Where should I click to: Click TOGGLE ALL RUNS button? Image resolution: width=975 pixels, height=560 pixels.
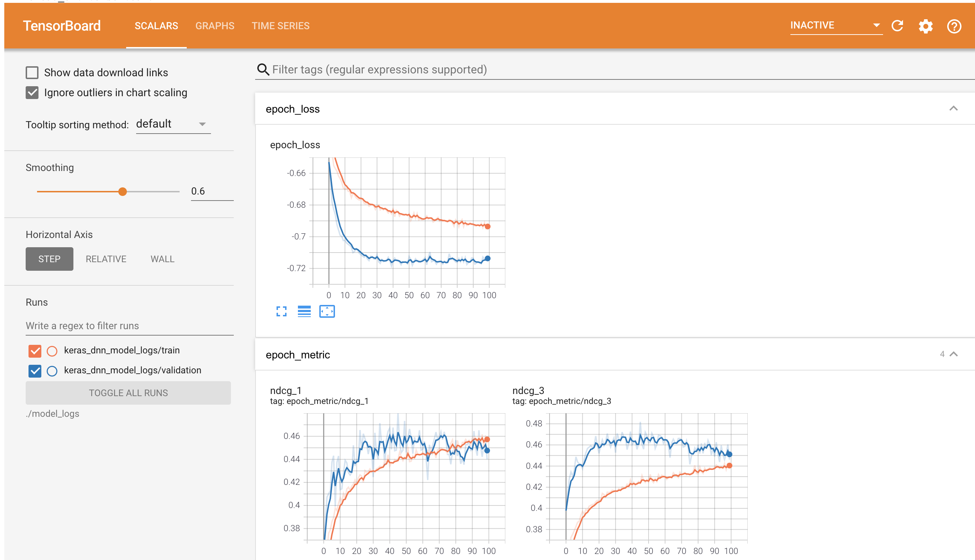128,392
